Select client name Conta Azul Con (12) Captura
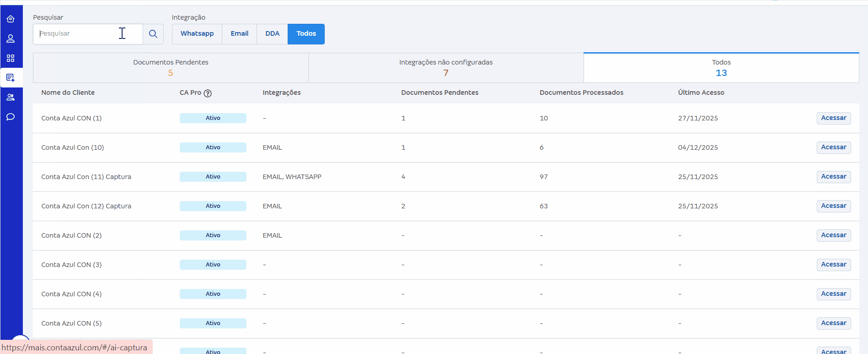Screen dimensions: 868x354 click(x=86, y=206)
